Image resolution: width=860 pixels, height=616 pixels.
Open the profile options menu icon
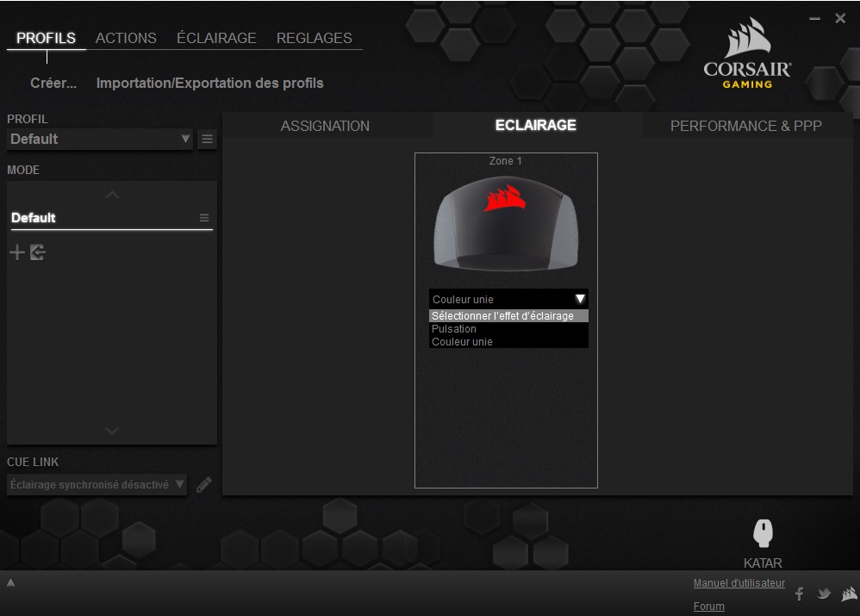pyautogui.click(x=207, y=139)
